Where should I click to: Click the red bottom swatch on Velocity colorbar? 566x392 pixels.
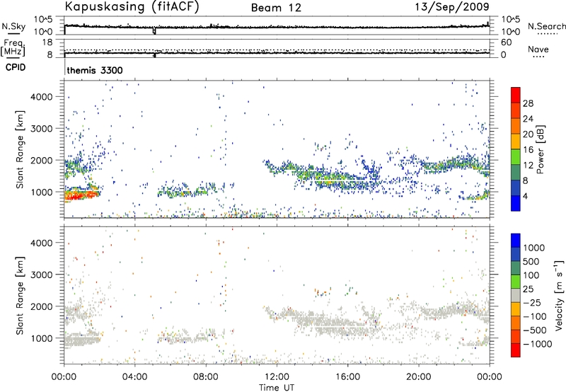point(516,350)
